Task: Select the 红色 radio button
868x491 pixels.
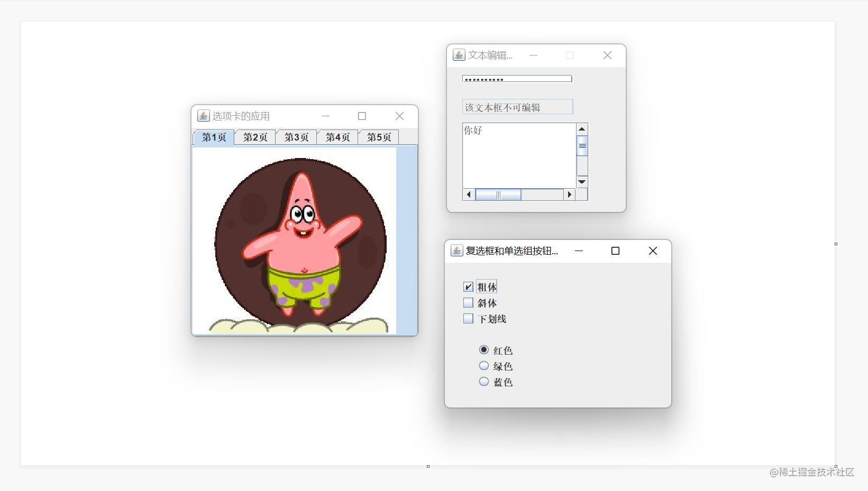Action: coord(483,349)
